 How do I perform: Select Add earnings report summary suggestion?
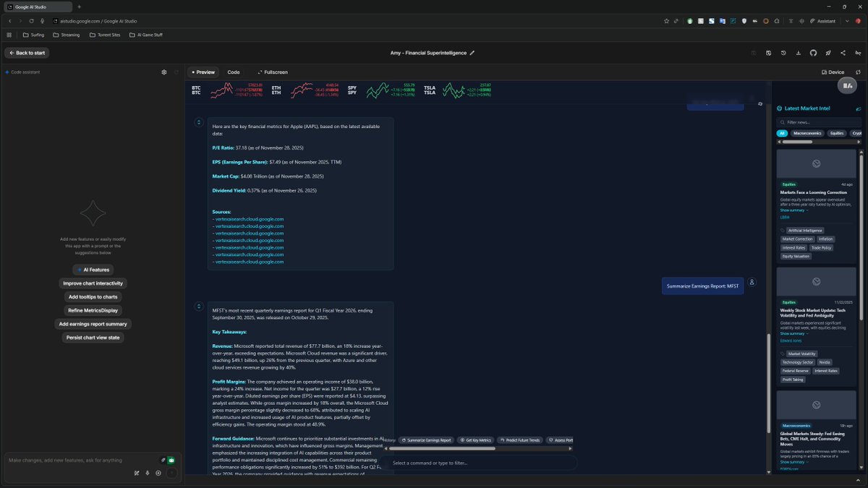[x=93, y=324]
